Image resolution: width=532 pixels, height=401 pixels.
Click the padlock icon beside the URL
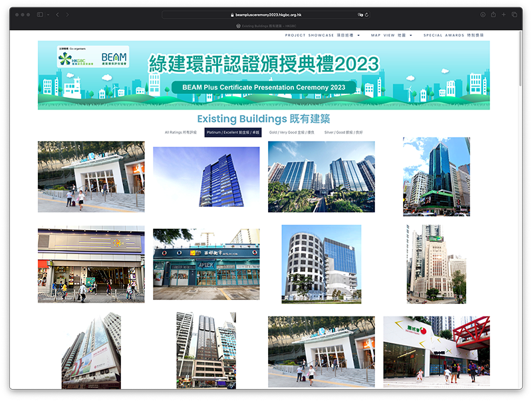232,15
